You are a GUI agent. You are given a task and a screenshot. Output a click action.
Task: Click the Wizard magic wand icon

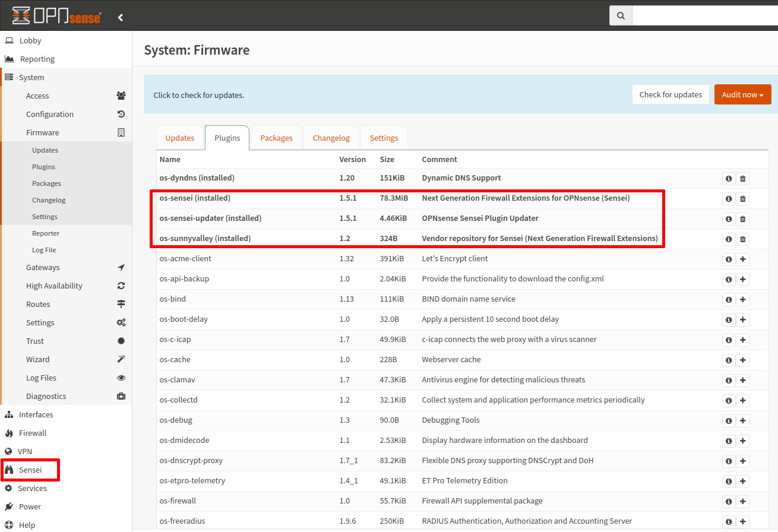coord(121,359)
